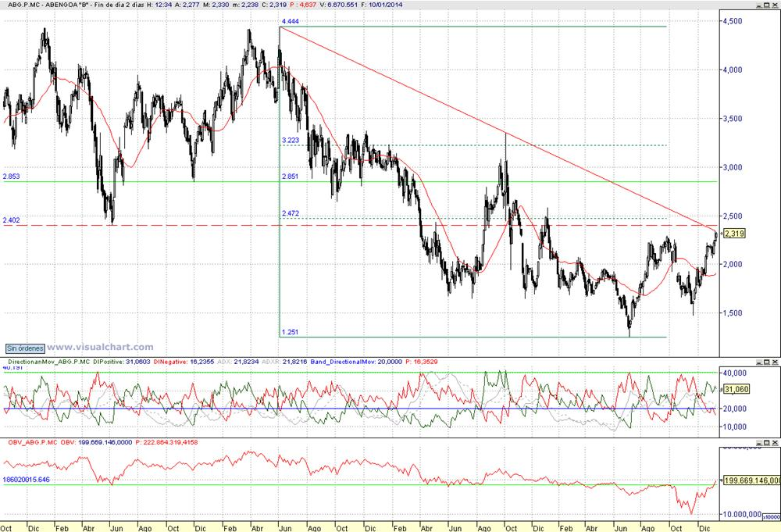Click the ADXR: 21,8216 readout
Screen dimensions: 781x532
click(x=284, y=362)
